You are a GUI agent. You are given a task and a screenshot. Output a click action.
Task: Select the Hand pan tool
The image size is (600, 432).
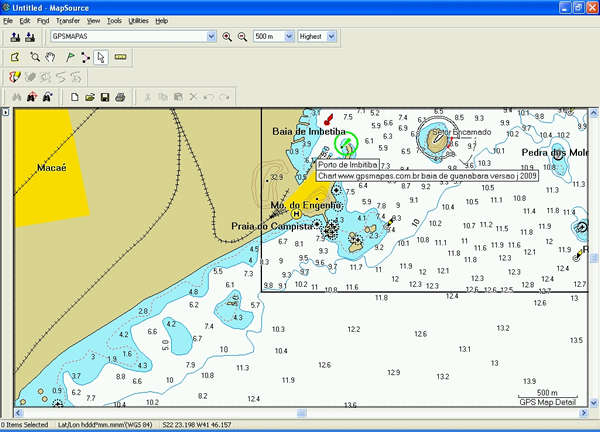50,57
